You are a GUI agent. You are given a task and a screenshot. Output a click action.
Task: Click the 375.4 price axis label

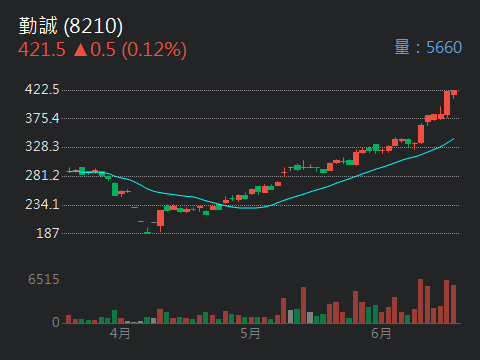click(42, 118)
